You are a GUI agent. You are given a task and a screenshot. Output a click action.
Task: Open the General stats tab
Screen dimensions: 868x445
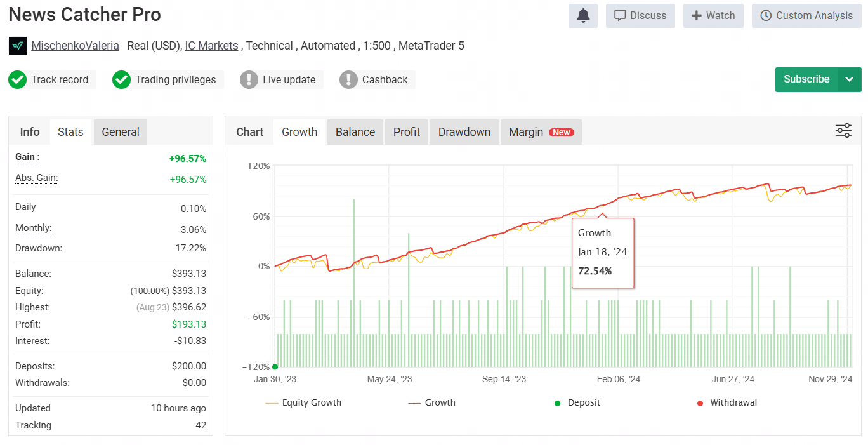pyautogui.click(x=121, y=132)
